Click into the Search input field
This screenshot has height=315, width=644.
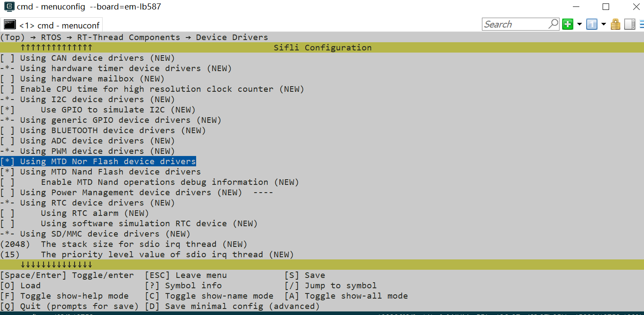tap(515, 24)
